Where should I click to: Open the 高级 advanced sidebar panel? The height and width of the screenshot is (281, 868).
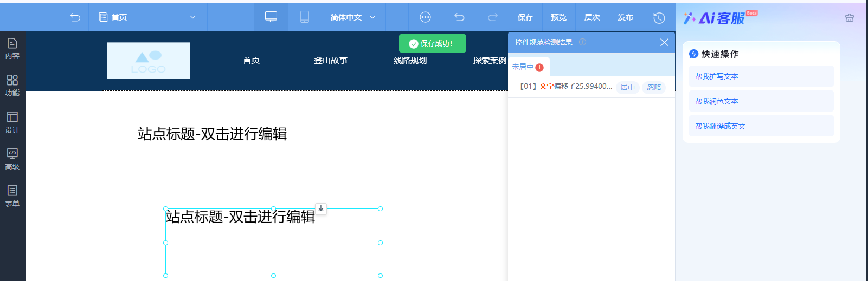pos(12,160)
